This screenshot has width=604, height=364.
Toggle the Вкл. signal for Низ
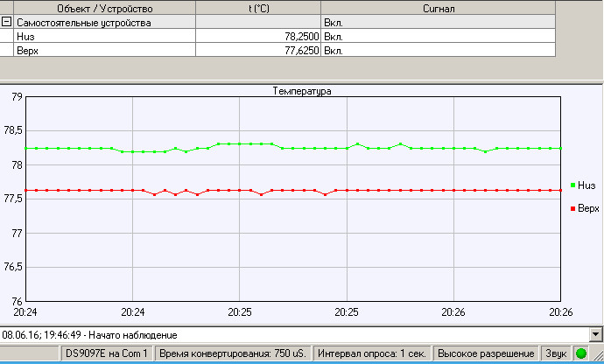(333, 36)
